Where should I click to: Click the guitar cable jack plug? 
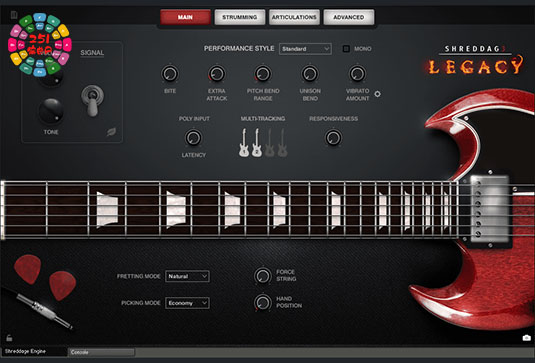(x=44, y=311)
